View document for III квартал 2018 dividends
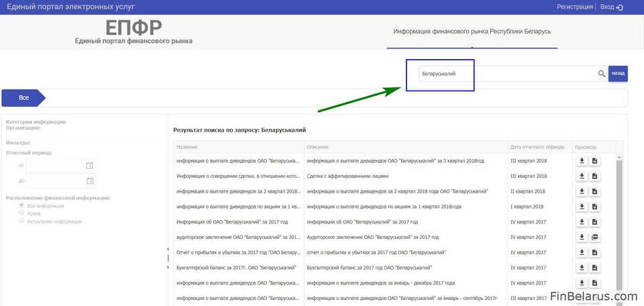The image size is (644, 306). pyautogui.click(x=594, y=161)
